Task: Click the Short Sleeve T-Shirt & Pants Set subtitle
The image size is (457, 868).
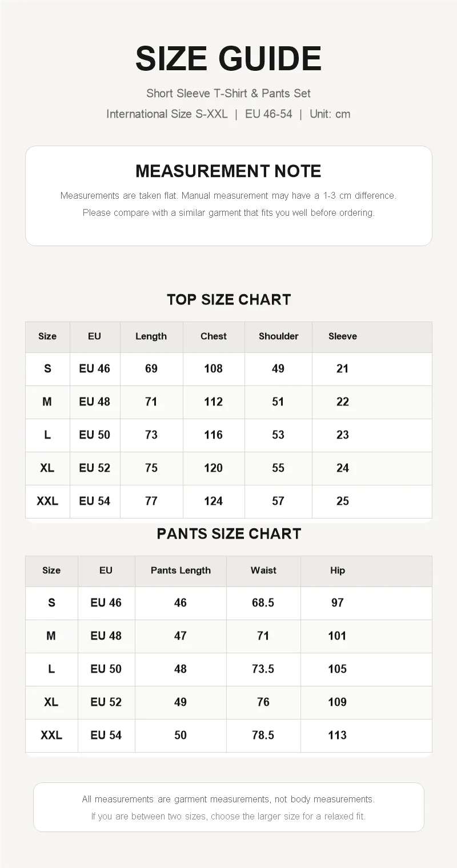Action: click(228, 93)
